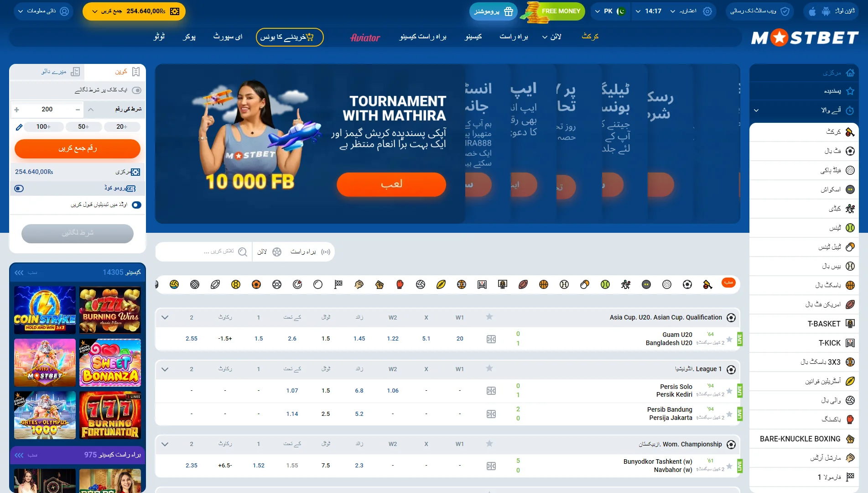Go to the home sidebar icon

(850, 73)
